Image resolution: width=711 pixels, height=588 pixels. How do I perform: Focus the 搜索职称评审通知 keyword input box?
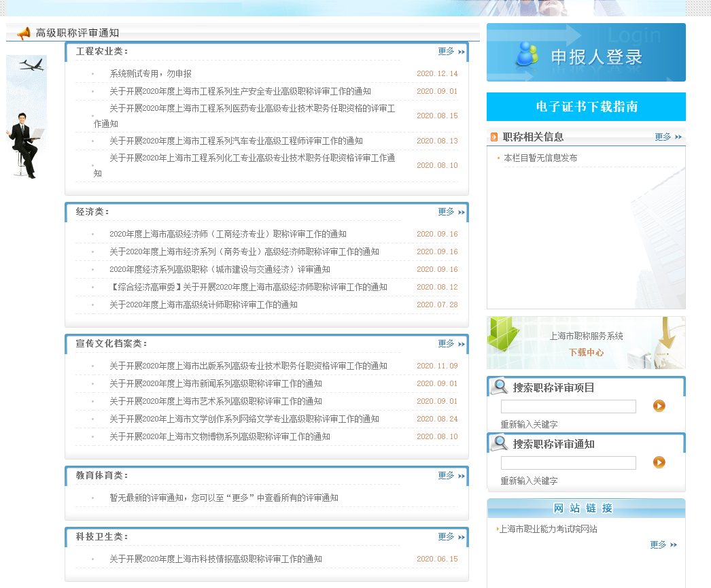point(568,463)
